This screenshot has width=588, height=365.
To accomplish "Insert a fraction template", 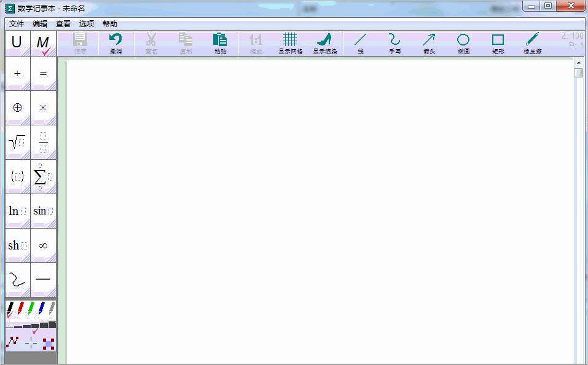I will (43, 143).
